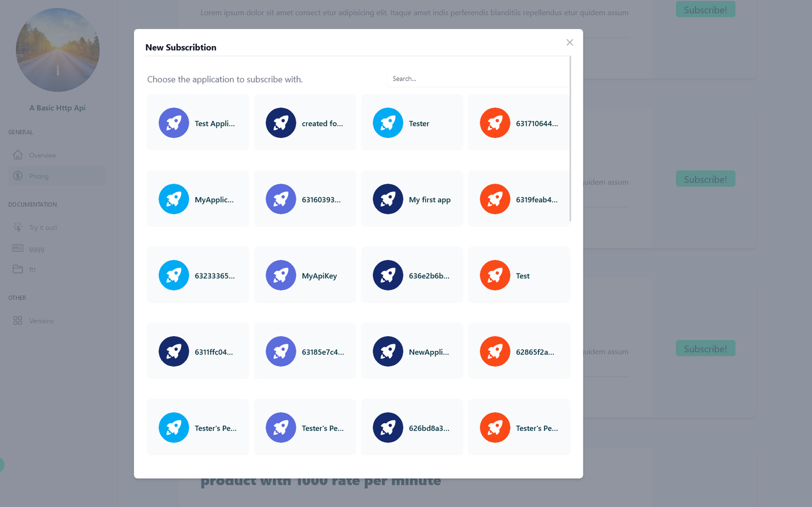Open the gggg markdown document icon
Viewport: 812px width, 507px height.
point(18,248)
